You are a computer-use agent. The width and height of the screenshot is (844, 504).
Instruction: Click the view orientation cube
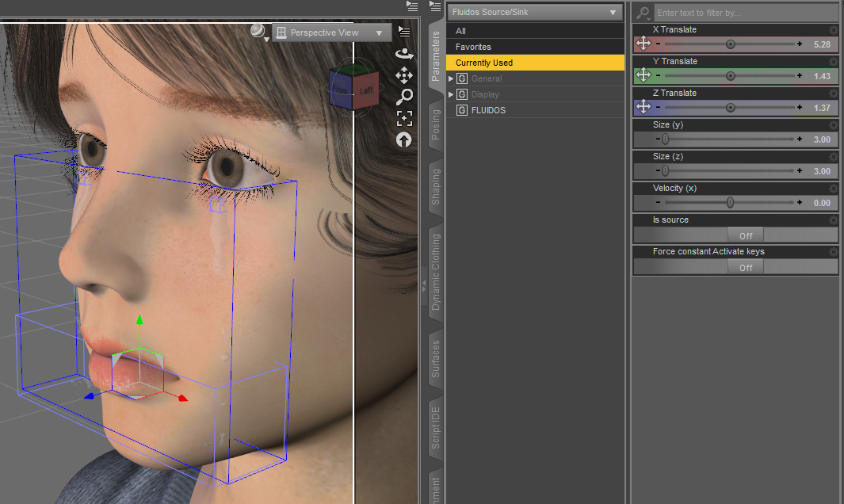353,88
